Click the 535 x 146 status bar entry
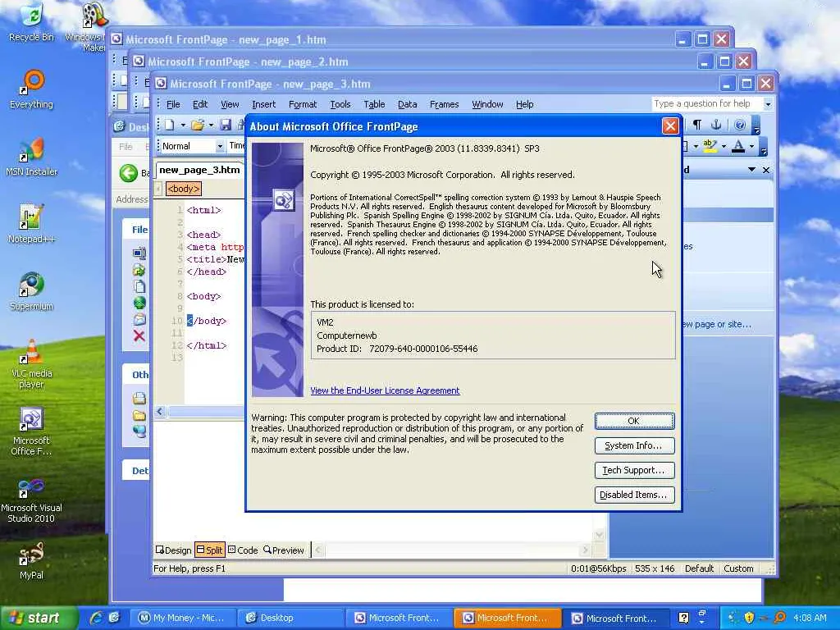 pyautogui.click(x=655, y=568)
